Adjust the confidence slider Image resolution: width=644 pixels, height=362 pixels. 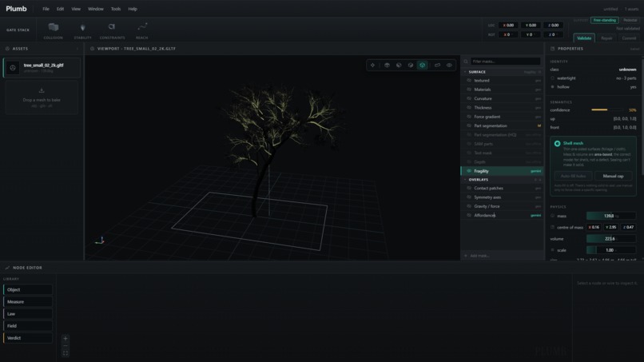point(607,109)
